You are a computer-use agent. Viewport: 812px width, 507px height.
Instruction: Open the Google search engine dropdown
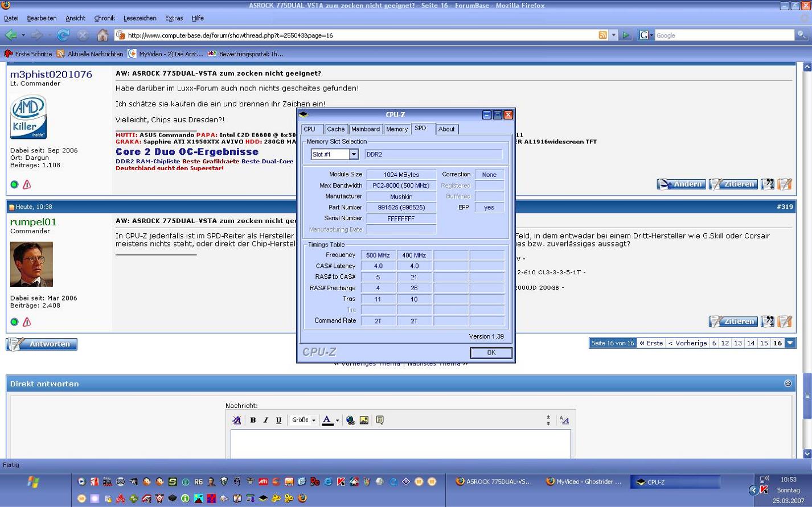[646, 35]
